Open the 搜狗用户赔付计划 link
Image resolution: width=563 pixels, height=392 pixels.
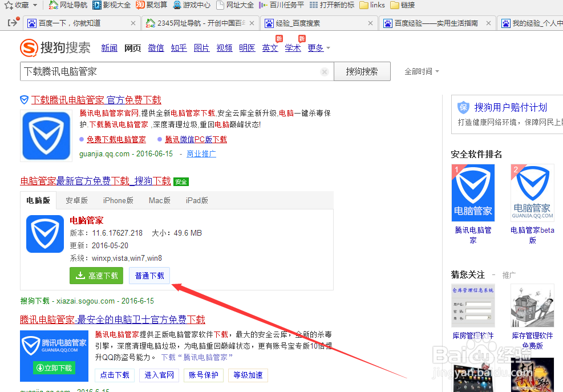tap(511, 107)
